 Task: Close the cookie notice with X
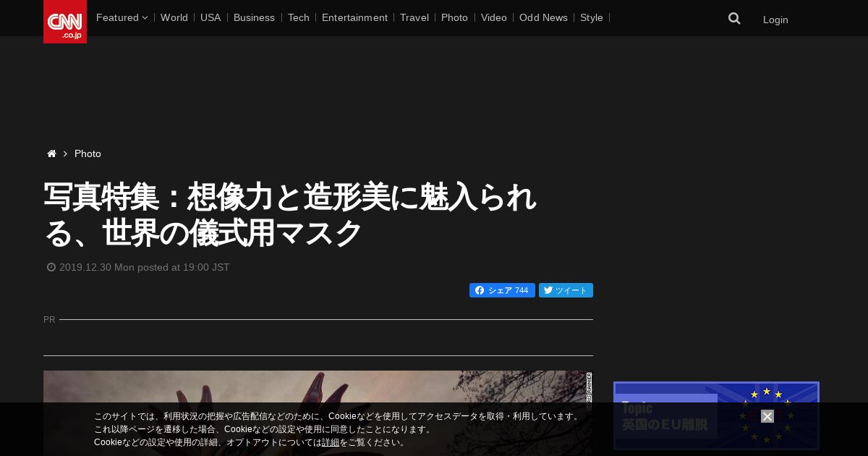[767, 416]
